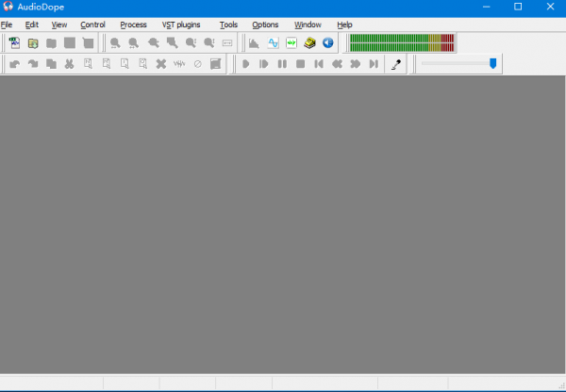Click the Copy icon
Viewport: 566px width, 392px height.
pos(51,64)
